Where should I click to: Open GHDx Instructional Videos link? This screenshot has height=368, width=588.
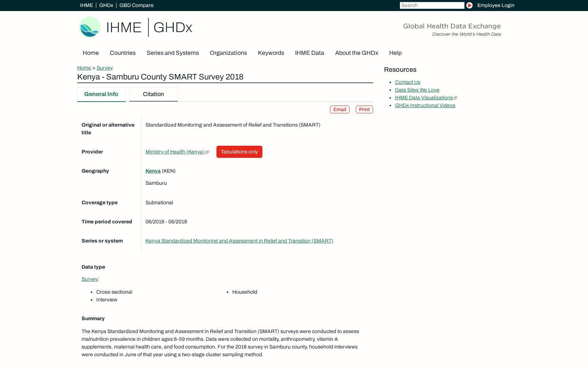(425, 105)
